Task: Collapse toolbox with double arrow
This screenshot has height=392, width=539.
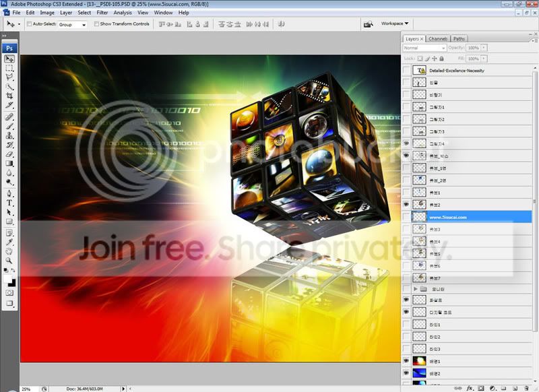Action: (5, 36)
